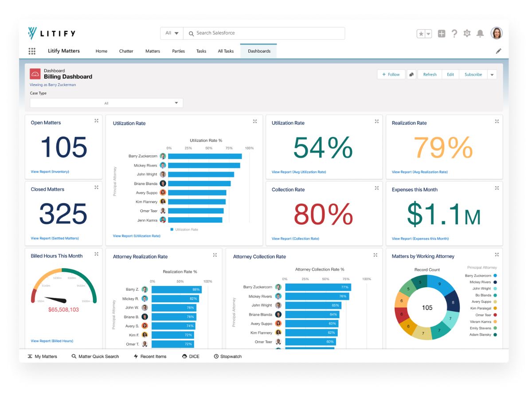The height and width of the screenshot is (399, 532).
Task: Click Barry Zuckercorn legend color dot
Action: (x=495, y=276)
